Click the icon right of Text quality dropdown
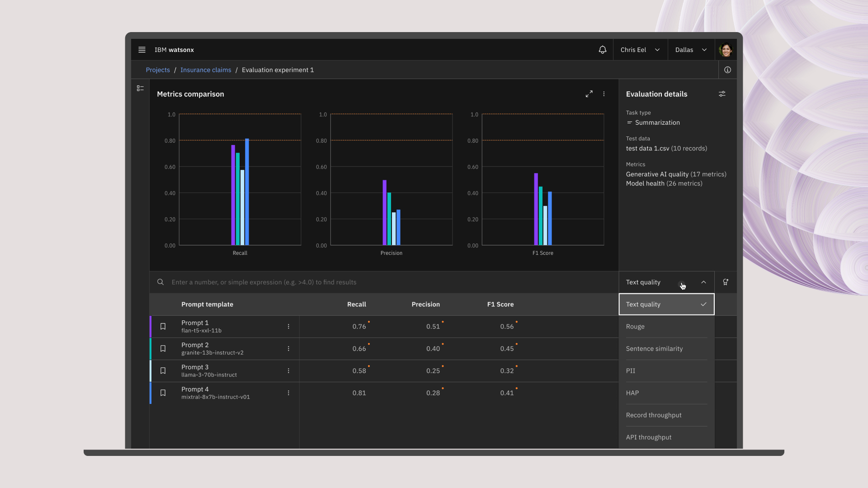This screenshot has height=488, width=868. pos(726,282)
